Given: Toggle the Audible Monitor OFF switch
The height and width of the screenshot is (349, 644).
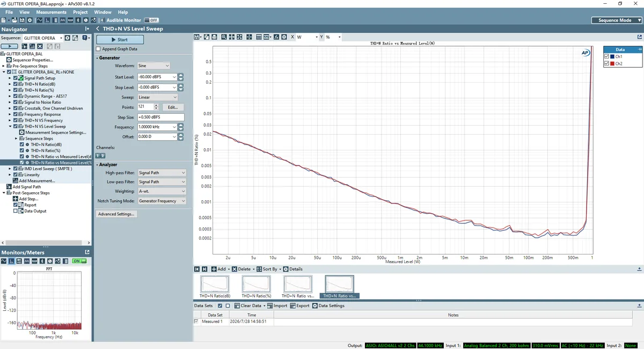Looking at the screenshot, I should click(x=151, y=20).
